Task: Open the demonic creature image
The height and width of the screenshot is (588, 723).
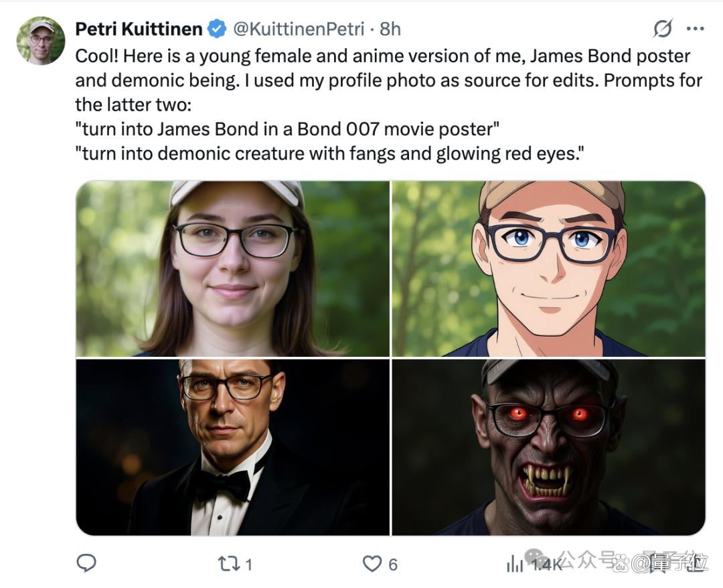Action: (x=549, y=447)
